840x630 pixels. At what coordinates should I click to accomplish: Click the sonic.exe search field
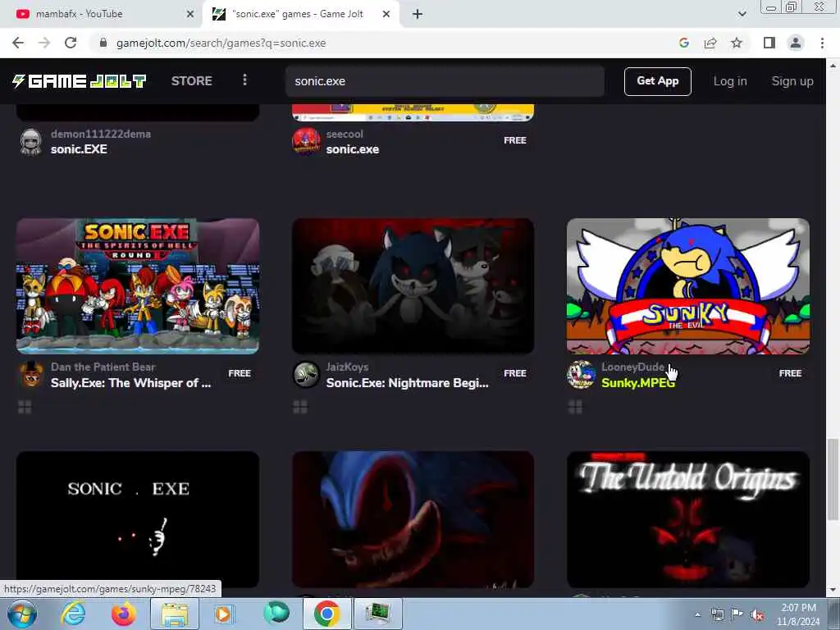pyautogui.click(x=445, y=81)
